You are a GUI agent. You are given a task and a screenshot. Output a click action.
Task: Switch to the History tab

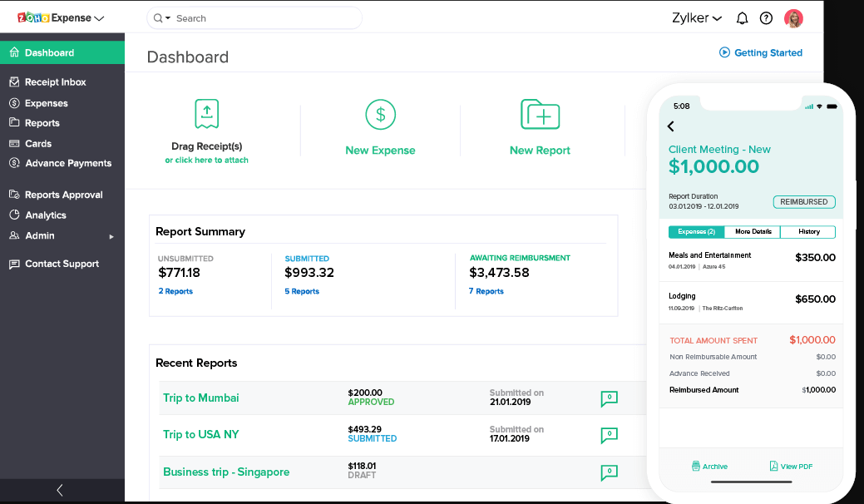coord(808,232)
